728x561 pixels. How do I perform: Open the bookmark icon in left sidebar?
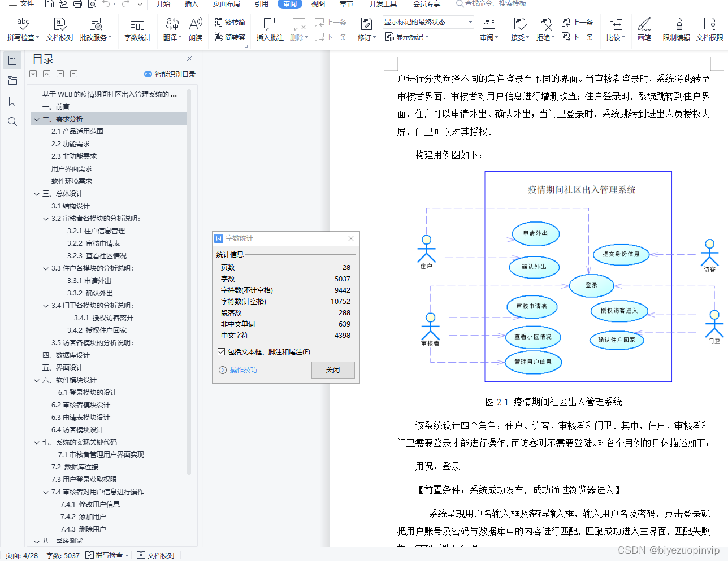point(12,101)
